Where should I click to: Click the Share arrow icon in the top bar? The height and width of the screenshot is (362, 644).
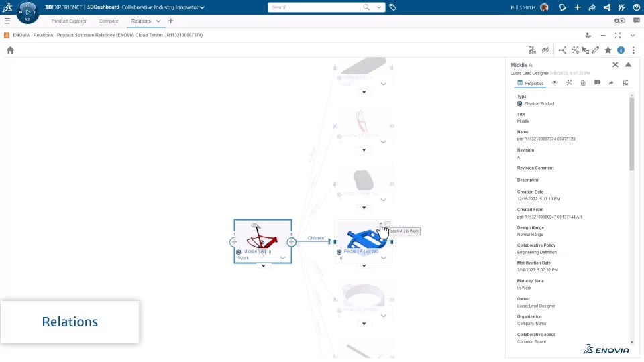coord(592,7)
